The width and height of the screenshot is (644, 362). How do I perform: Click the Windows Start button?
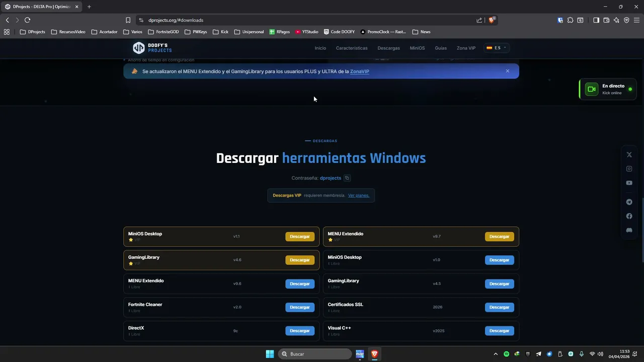270,354
